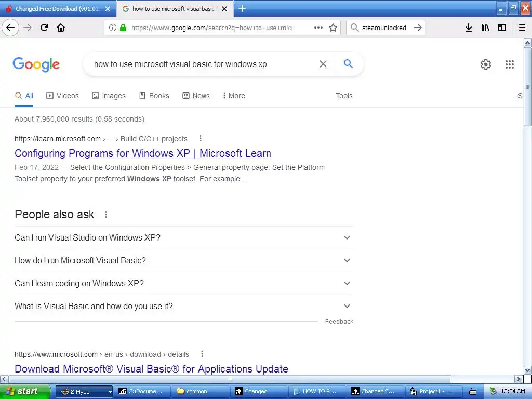Image resolution: width=532 pixels, height=399 pixels.
Task: Click the vertical scrollbar down arrow
Action: [x=527, y=370]
